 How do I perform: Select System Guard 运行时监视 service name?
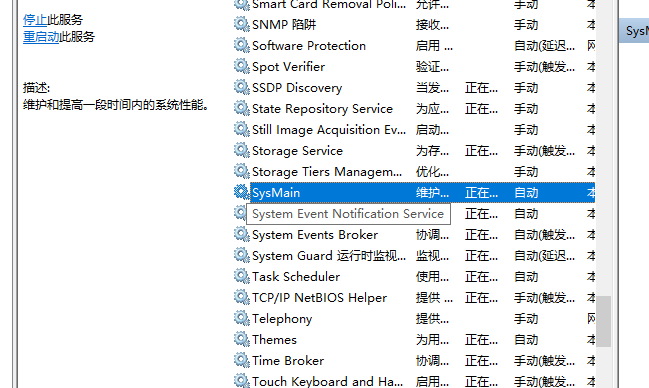(329, 256)
